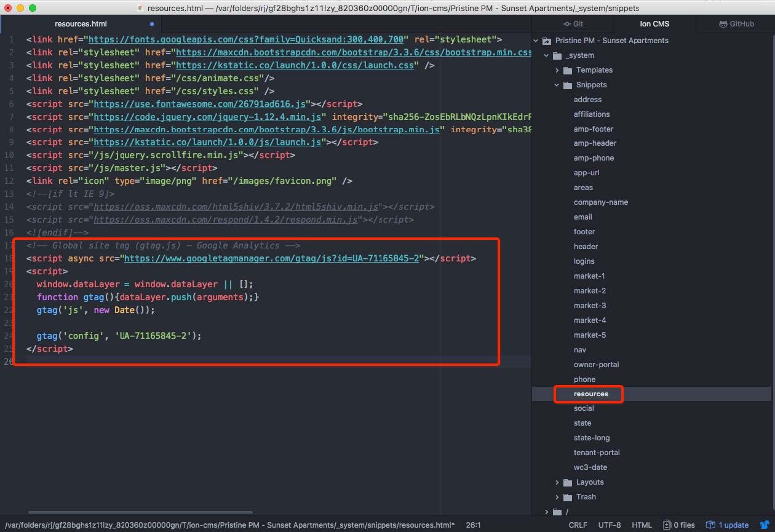This screenshot has height=532, width=775.
Task: Open the phone snippet
Action: coord(584,379)
